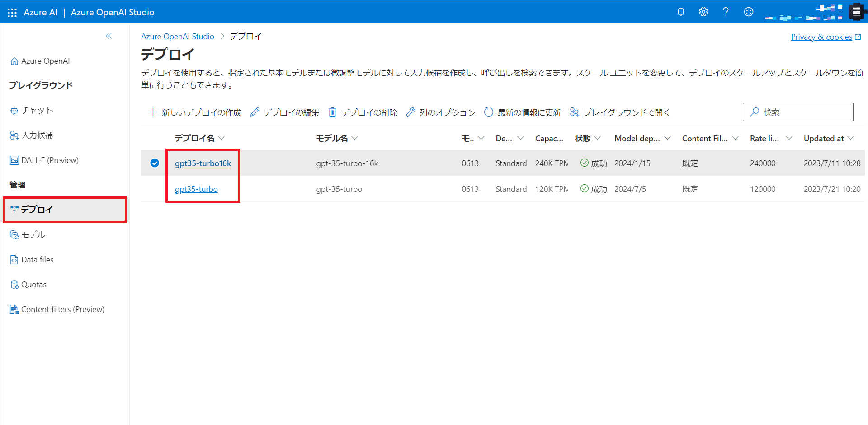868x425 pixels.
Task: Click the help question mark icon
Action: click(x=726, y=12)
